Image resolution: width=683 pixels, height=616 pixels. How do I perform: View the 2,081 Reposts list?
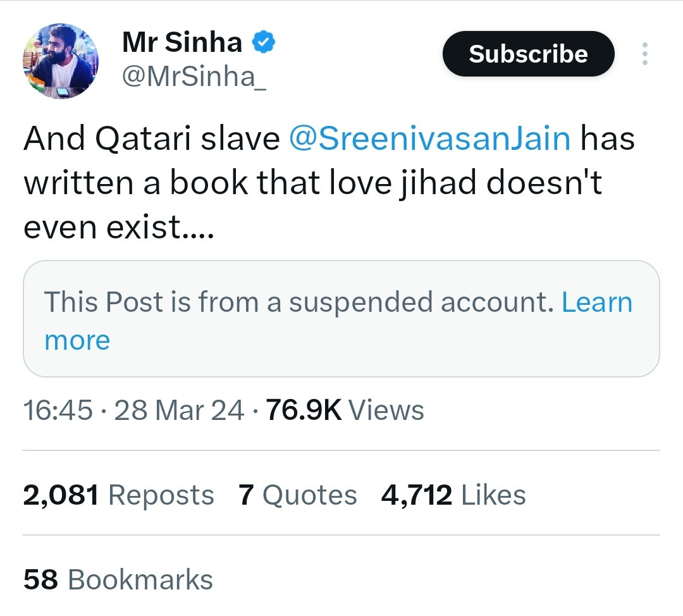tap(118, 495)
